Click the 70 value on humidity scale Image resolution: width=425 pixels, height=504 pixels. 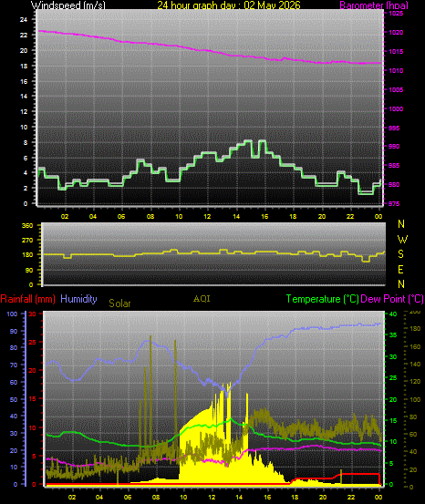click(14, 365)
